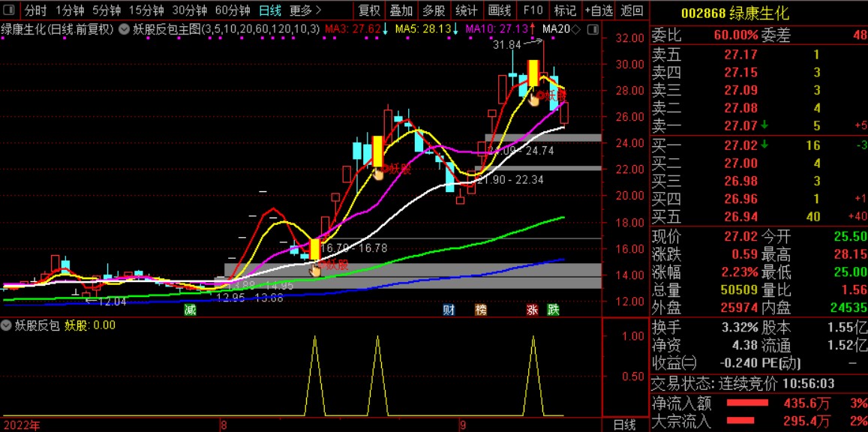Open the main chart indicator dropdown arrow
Viewport: 868px width, 432px height.
[125, 28]
